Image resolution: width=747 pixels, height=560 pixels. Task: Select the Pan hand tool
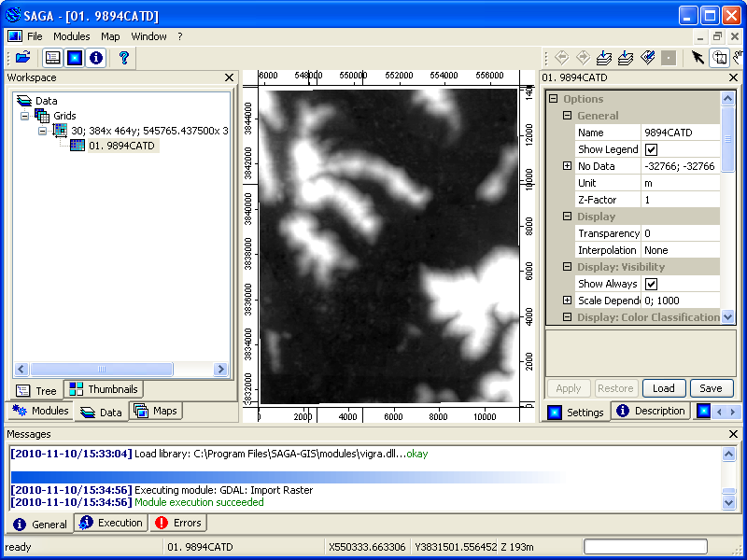click(739, 58)
